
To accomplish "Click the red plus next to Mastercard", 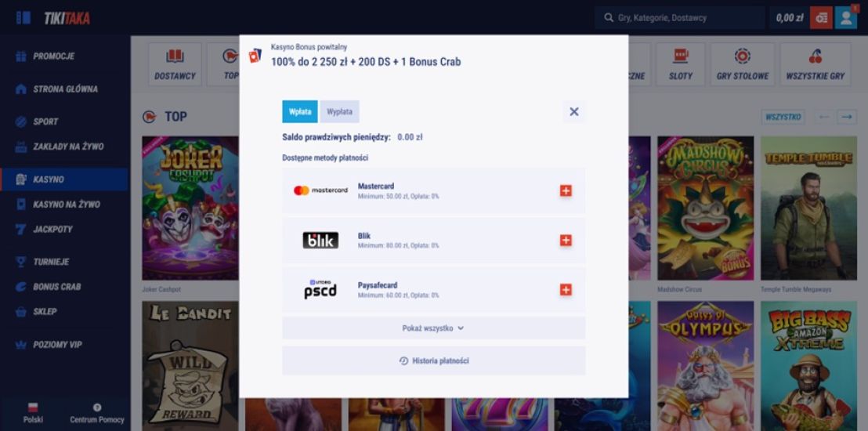I will 566,190.
